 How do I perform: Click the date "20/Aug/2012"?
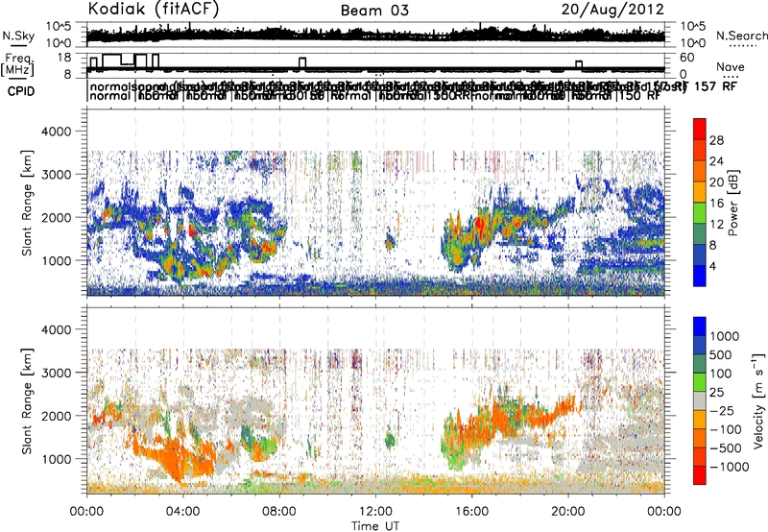612,9
